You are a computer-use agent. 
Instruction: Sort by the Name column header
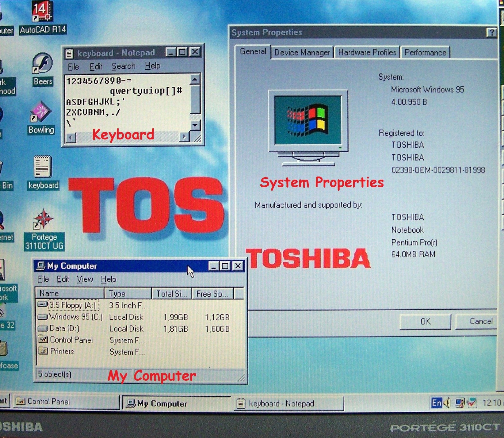pos(69,294)
